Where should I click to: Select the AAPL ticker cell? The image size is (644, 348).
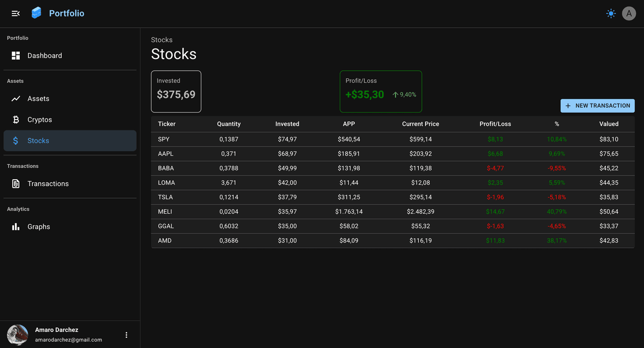coord(166,154)
